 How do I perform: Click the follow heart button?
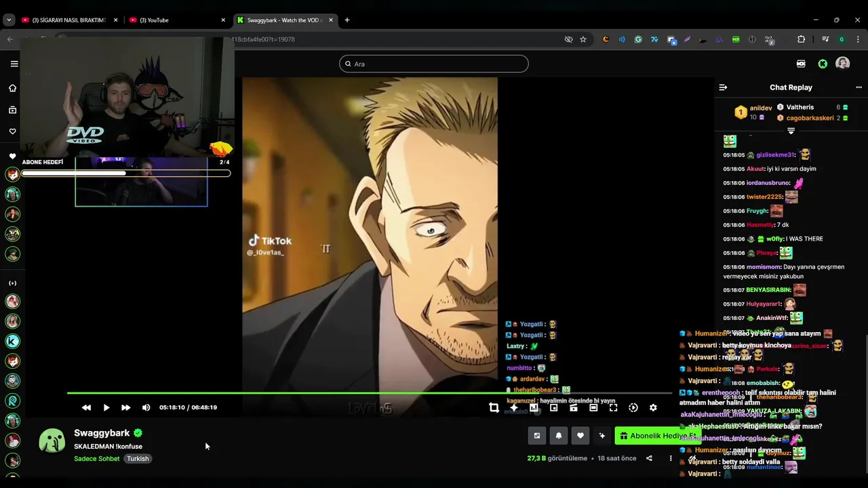tap(580, 436)
